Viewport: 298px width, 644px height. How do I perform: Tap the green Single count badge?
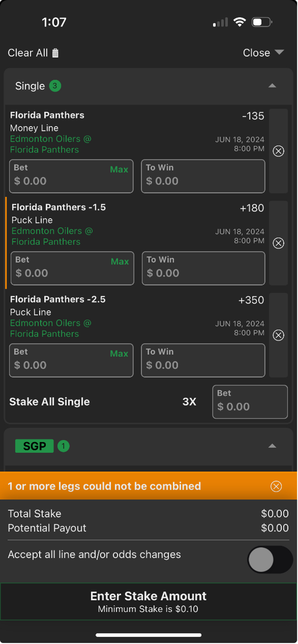55,86
